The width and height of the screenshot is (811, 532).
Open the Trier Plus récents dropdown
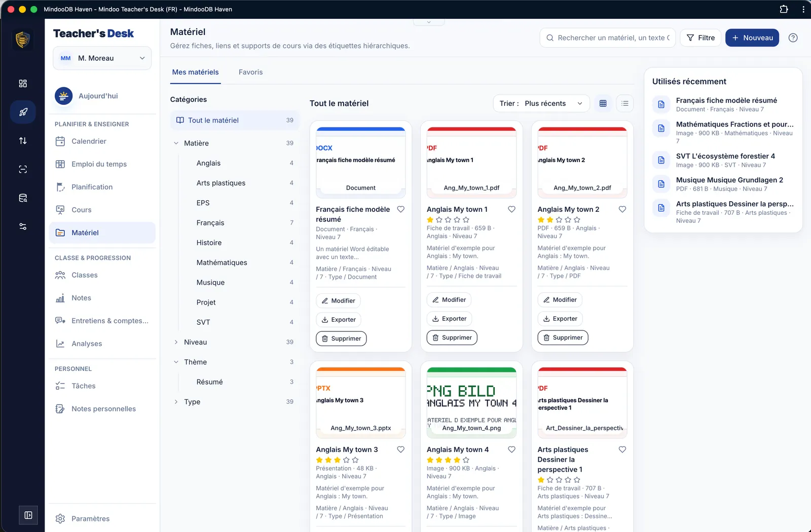(541, 103)
